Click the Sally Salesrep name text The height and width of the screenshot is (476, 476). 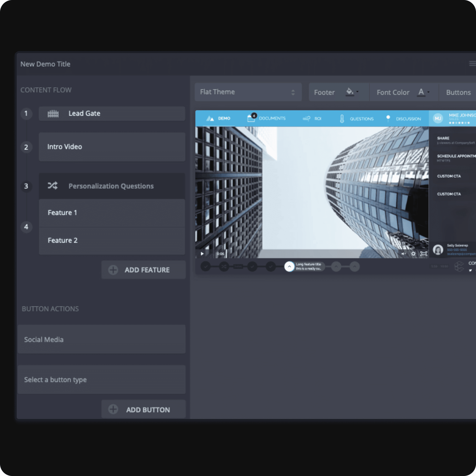[x=458, y=245]
